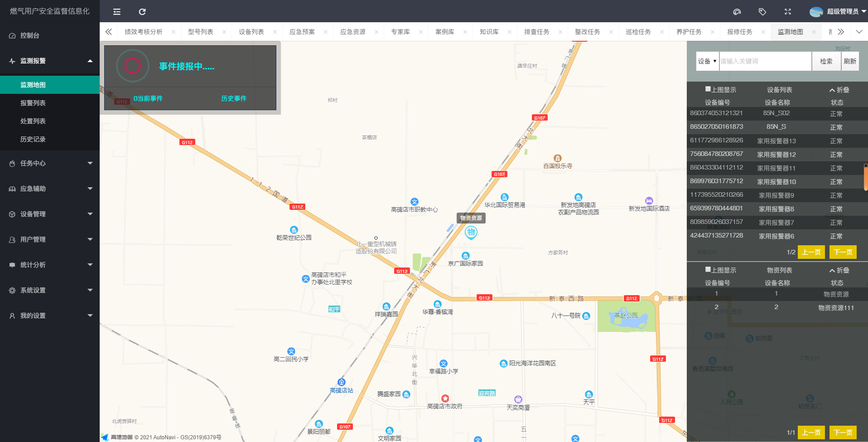The image size is (868, 442).
Task: Open the theme palette icon in header
Action: tap(737, 12)
